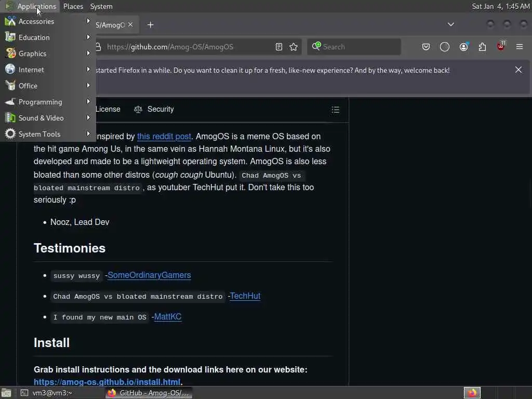
Task: Open the Places menu
Action: pyautogui.click(x=73, y=6)
